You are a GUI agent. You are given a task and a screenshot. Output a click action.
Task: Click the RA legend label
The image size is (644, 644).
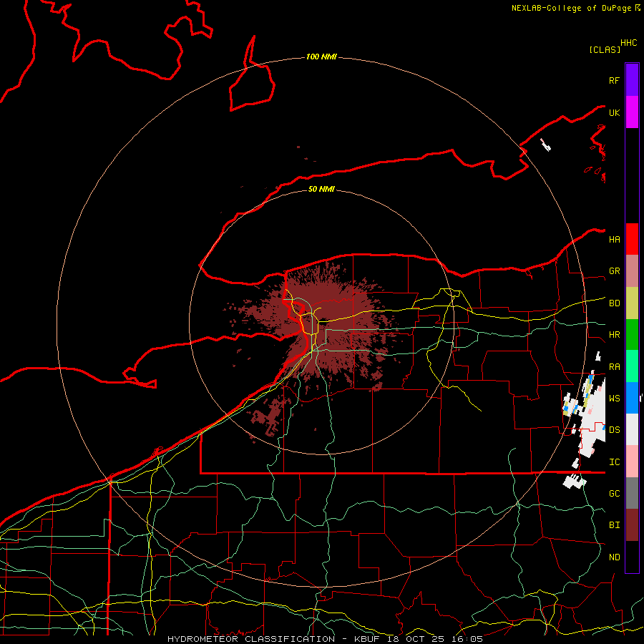click(614, 367)
